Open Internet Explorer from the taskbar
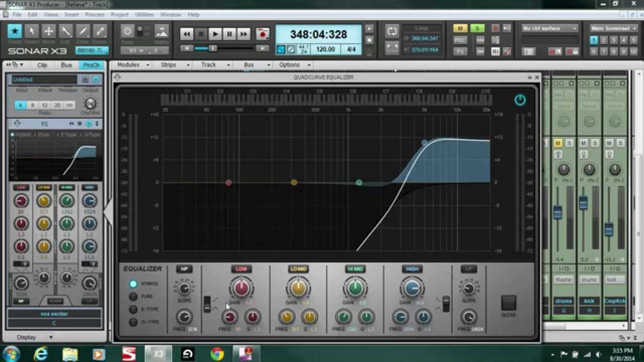The width and height of the screenshot is (644, 362). [40, 354]
